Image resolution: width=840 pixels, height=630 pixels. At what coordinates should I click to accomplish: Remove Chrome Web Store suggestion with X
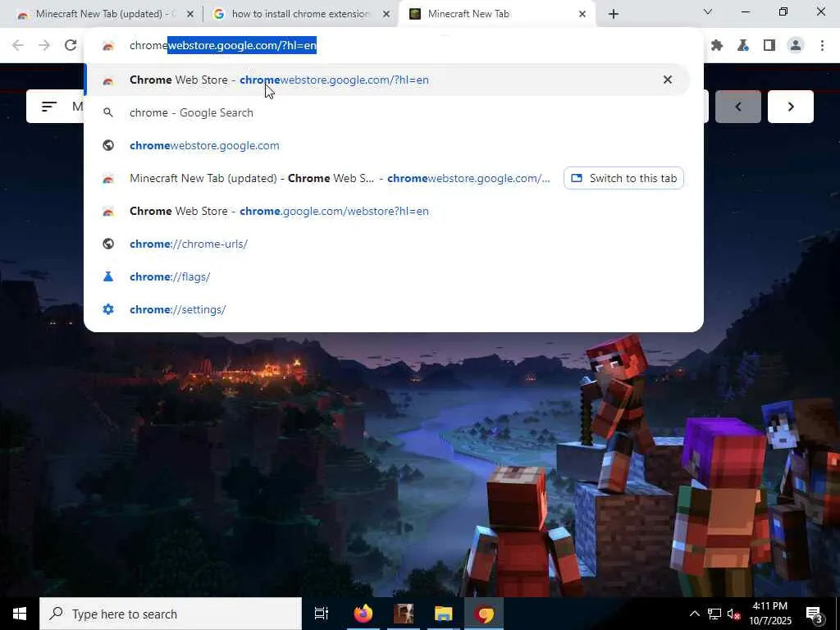tap(668, 80)
